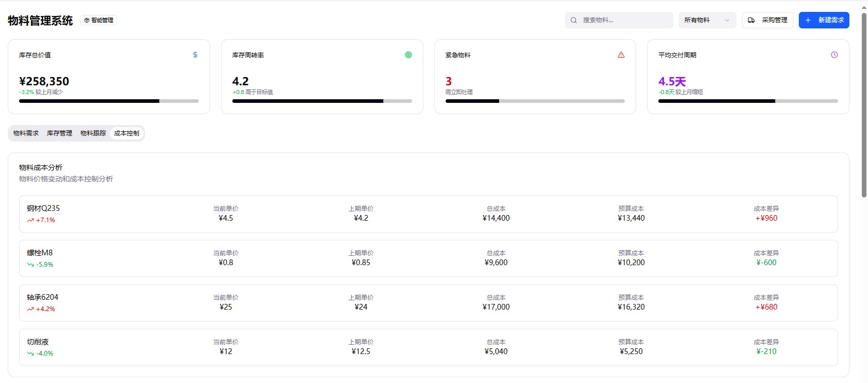
Task: Click the upward trend icon beside 钢材Q235
Action: pos(30,220)
